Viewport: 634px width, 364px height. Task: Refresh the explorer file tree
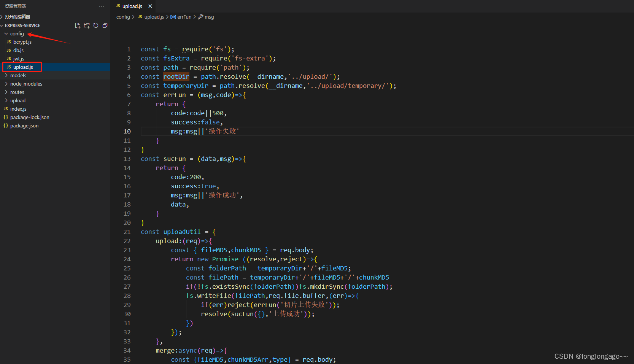point(96,25)
